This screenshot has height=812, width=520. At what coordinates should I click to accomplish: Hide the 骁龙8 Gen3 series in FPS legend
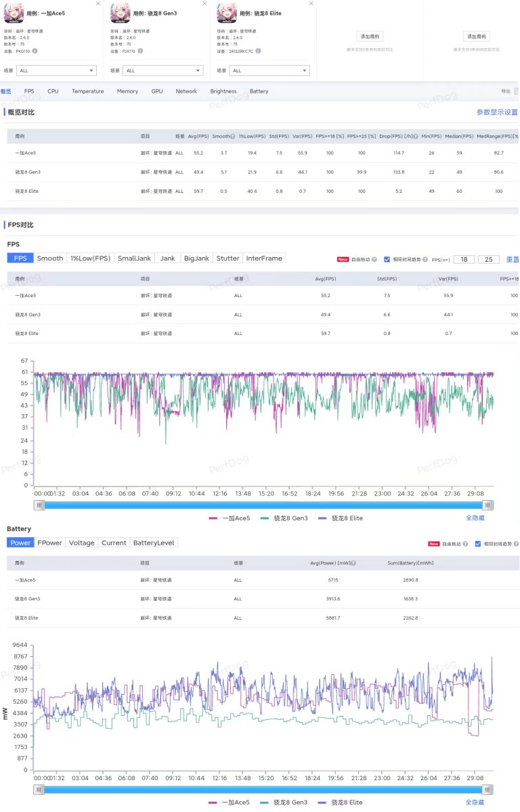284,518
